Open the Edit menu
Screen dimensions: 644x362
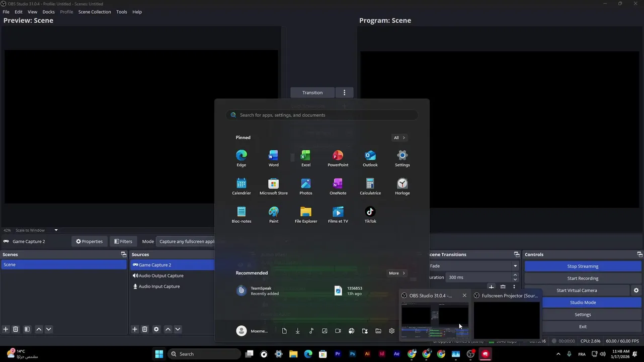click(19, 12)
